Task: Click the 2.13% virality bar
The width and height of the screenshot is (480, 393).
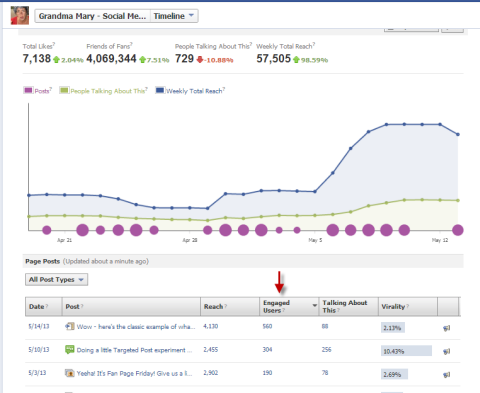Action: click(x=393, y=328)
